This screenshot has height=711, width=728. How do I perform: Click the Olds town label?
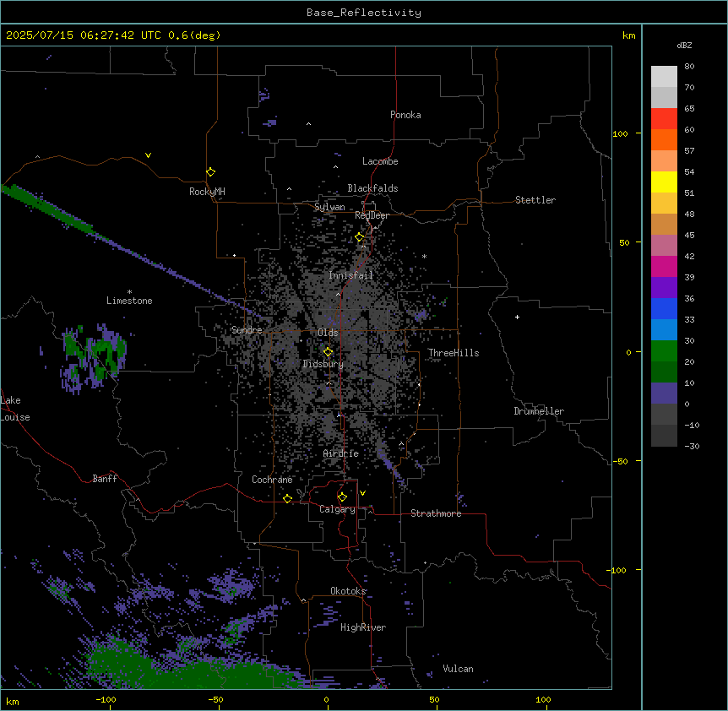[x=328, y=333]
